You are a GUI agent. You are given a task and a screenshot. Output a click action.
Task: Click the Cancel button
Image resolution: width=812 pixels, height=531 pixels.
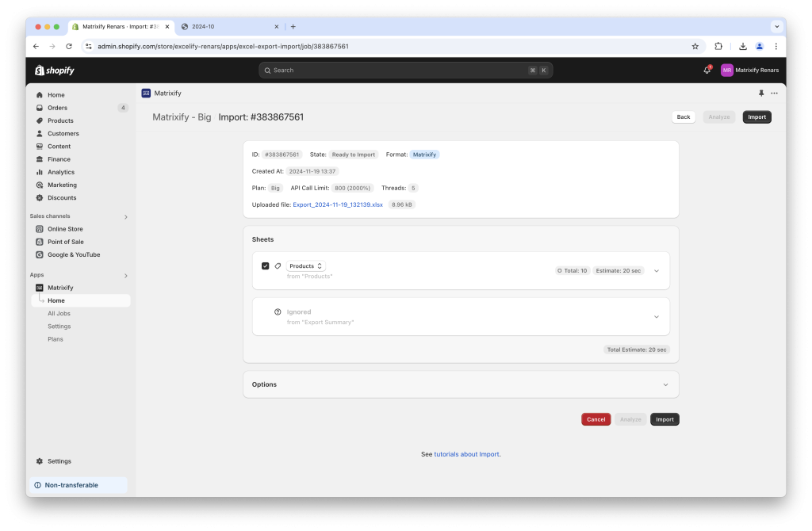click(596, 419)
